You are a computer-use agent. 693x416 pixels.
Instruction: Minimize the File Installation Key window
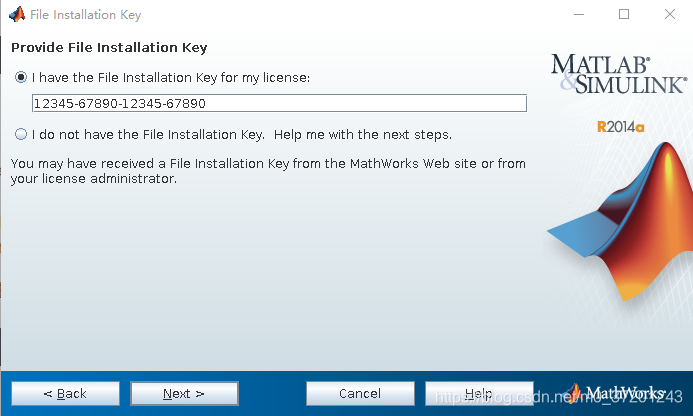coord(578,15)
